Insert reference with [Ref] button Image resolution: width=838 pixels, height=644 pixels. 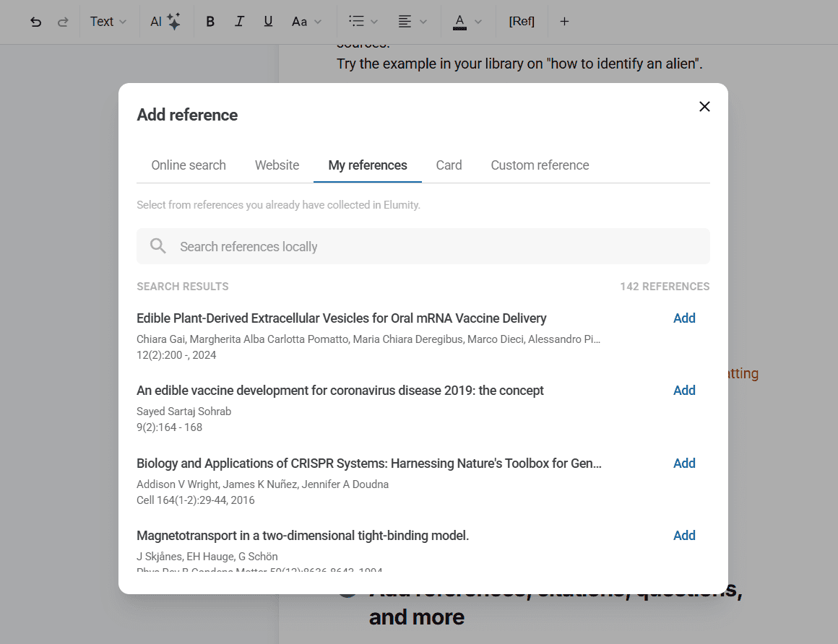coord(522,22)
